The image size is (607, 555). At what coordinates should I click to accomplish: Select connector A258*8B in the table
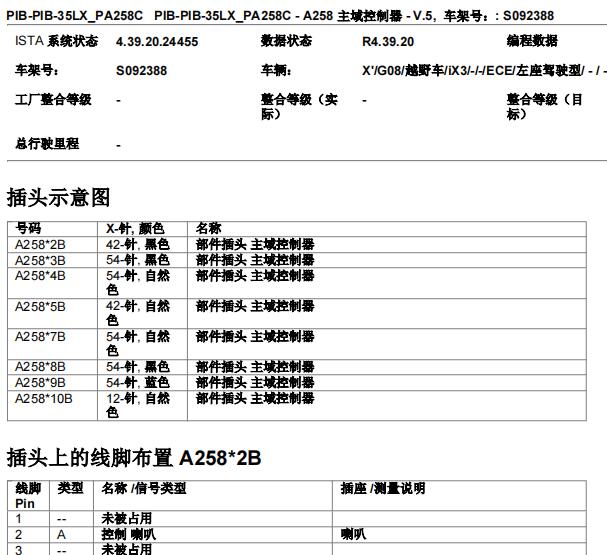40,367
